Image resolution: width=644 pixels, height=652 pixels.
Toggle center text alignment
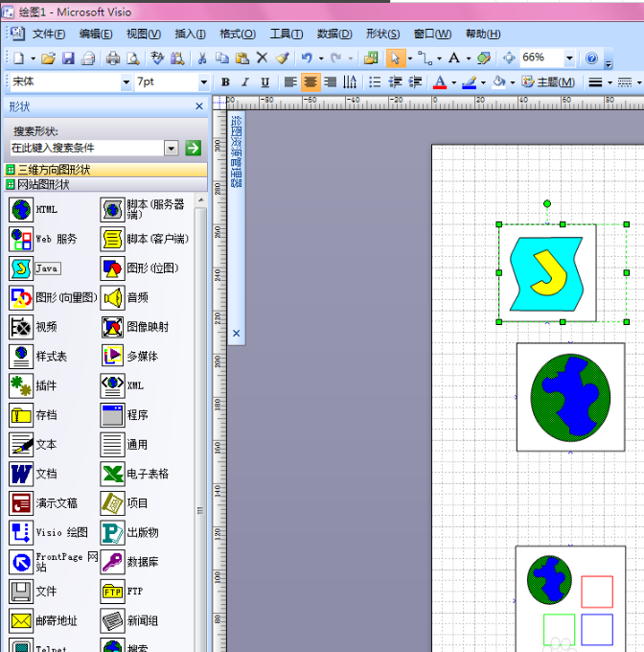point(310,82)
